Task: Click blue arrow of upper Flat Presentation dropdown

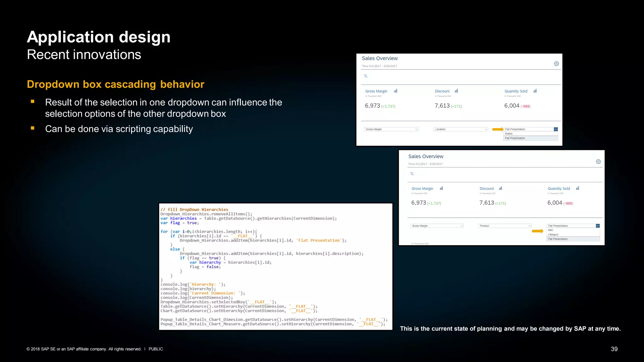Action: coord(556,129)
